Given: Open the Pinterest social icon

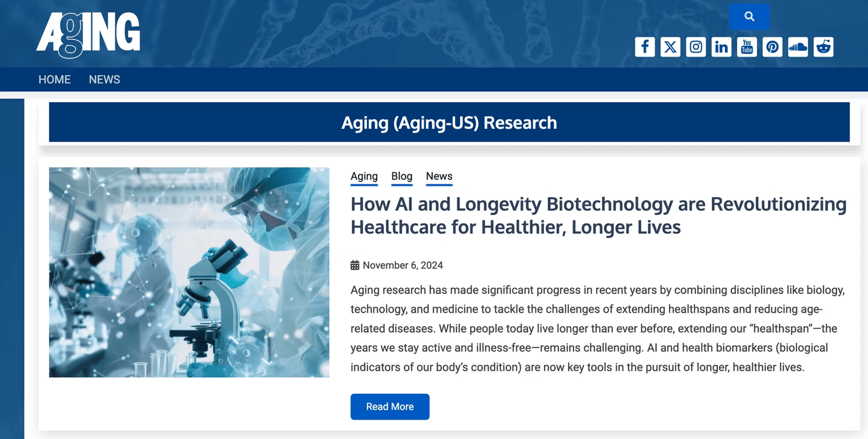Looking at the screenshot, I should (x=773, y=47).
